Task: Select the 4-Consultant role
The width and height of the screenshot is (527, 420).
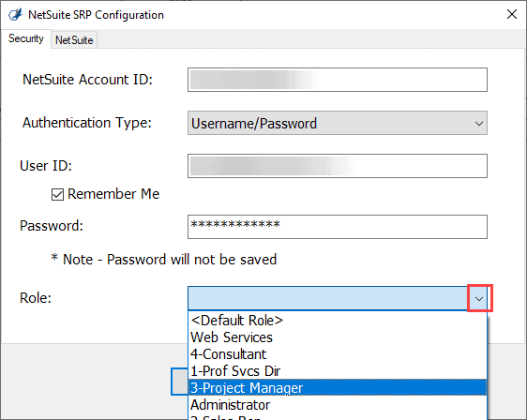Action: [x=337, y=354]
